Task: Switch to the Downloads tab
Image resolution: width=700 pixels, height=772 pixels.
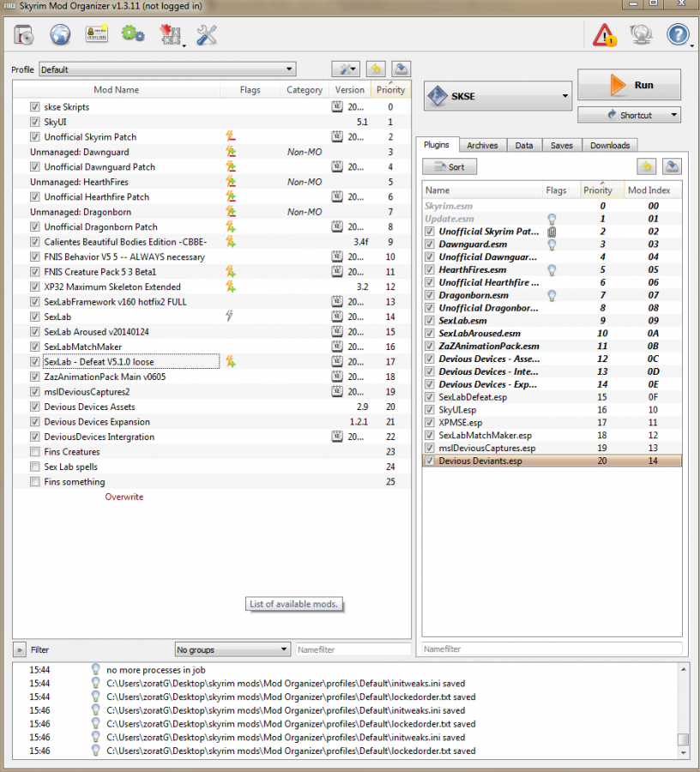Action: [x=610, y=145]
